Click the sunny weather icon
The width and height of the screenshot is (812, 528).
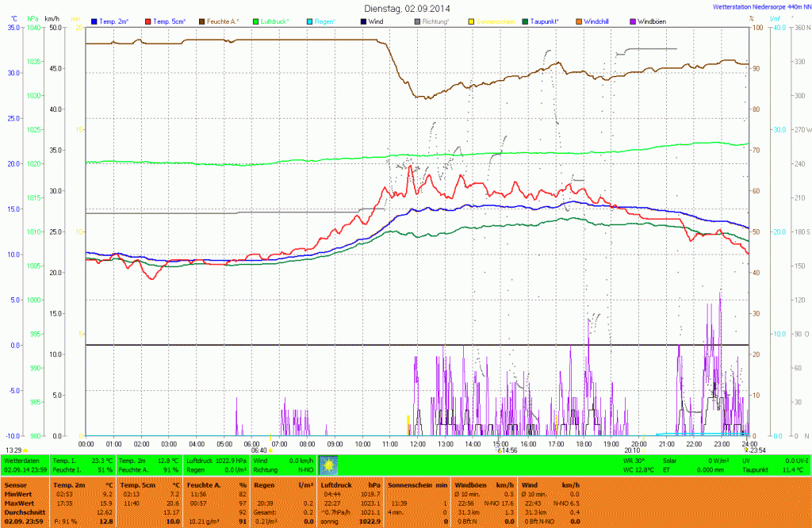327,464
